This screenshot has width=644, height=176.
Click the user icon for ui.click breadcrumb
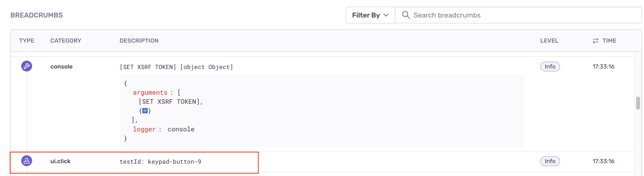pyautogui.click(x=26, y=161)
